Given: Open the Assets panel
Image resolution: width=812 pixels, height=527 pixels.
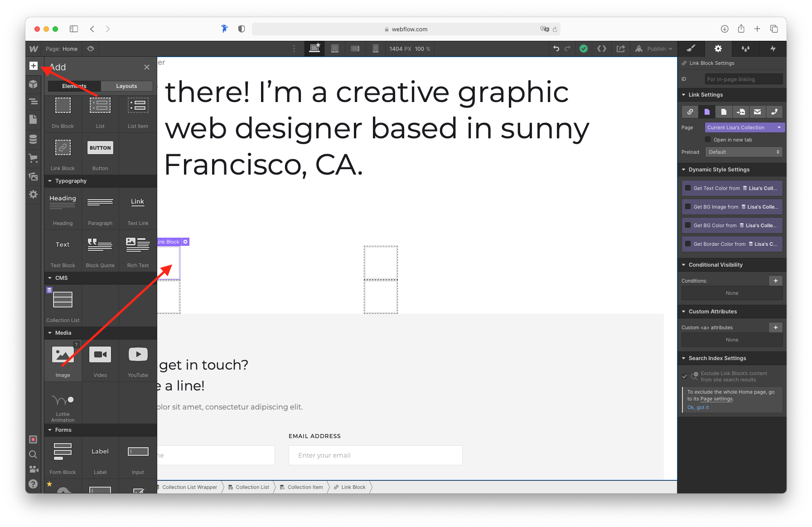Looking at the screenshot, I should pos(33,176).
